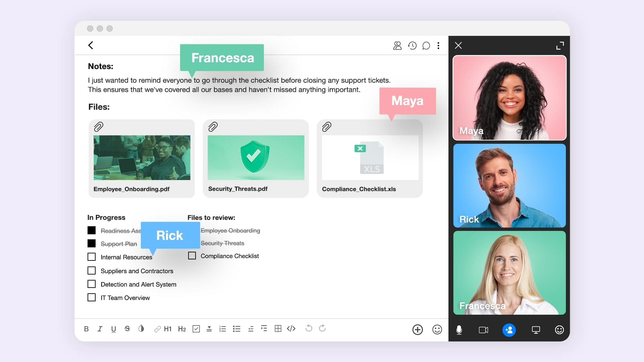Apply underline text formatting

114,329
